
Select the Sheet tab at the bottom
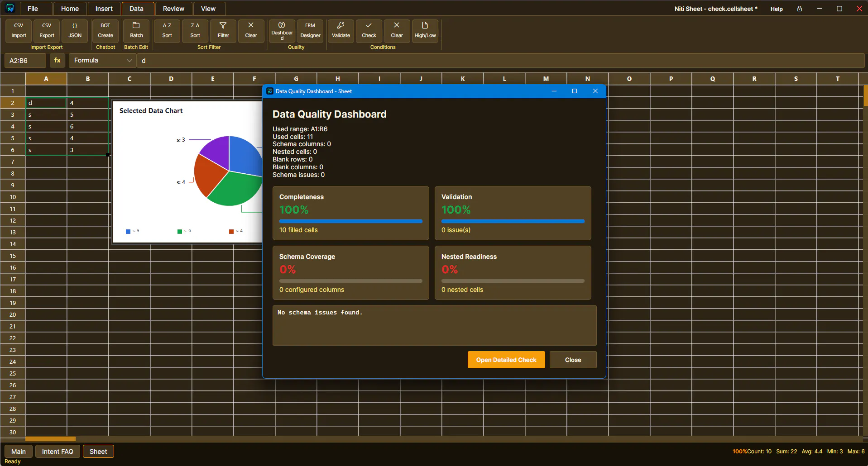pyautogui.click(x=98, y=452)
